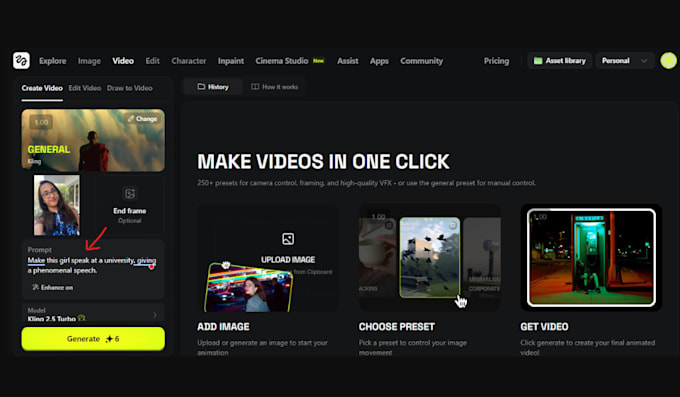Viewport: 680px width, 397px height.
Task: Open the How it works tab
Action: click(x=275, y=87)
